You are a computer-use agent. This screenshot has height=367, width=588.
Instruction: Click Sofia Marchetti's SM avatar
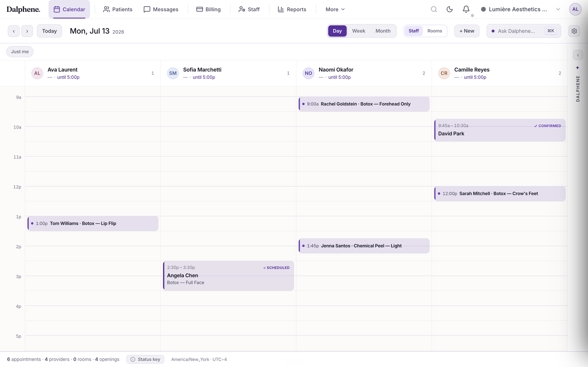point(173,73)
